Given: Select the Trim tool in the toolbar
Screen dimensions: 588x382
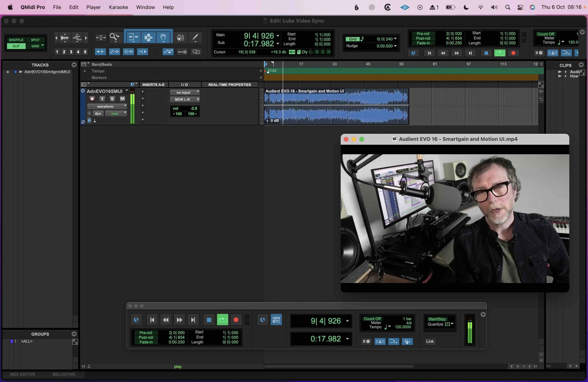Looking at the screenshot, I should click(x=133, y=37).
